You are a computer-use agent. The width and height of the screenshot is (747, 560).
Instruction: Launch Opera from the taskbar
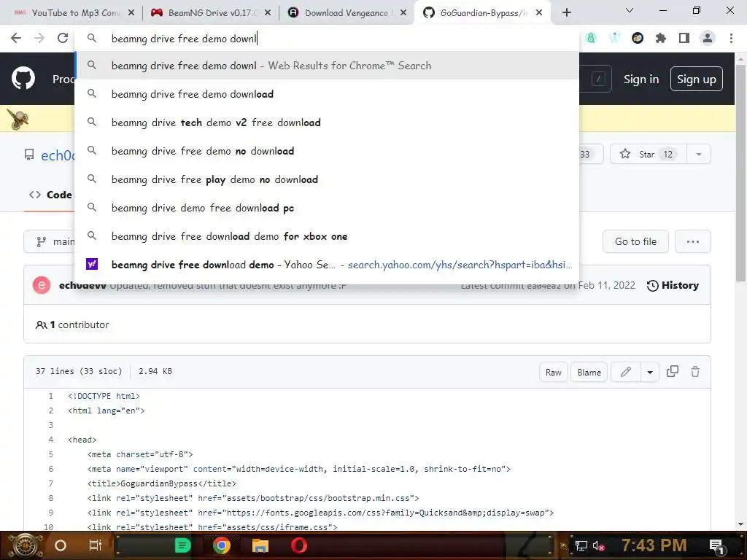pos(299,545)
